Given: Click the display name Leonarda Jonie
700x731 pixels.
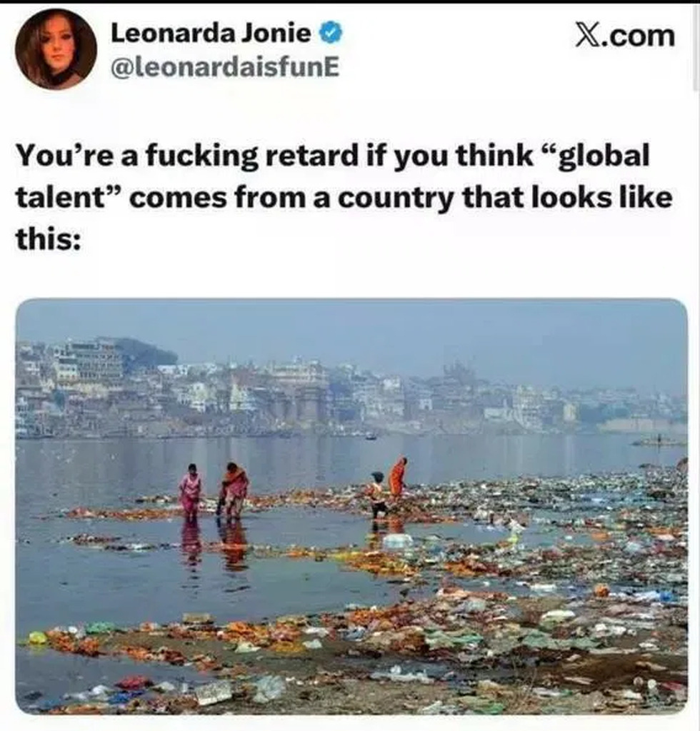Looking at the screenshot, I should click(x=211, y=34).
